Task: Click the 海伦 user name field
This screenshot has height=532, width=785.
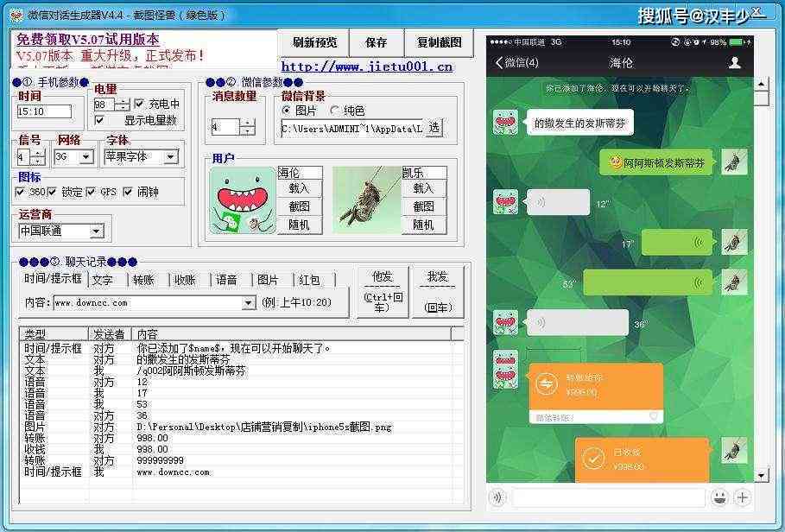Action: tap(300, 173)
